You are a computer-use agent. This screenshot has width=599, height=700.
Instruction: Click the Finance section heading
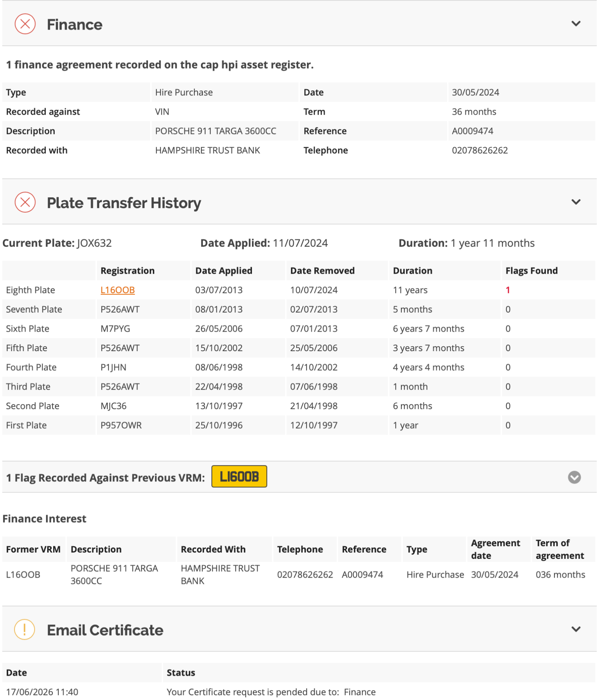pos(75,25)
